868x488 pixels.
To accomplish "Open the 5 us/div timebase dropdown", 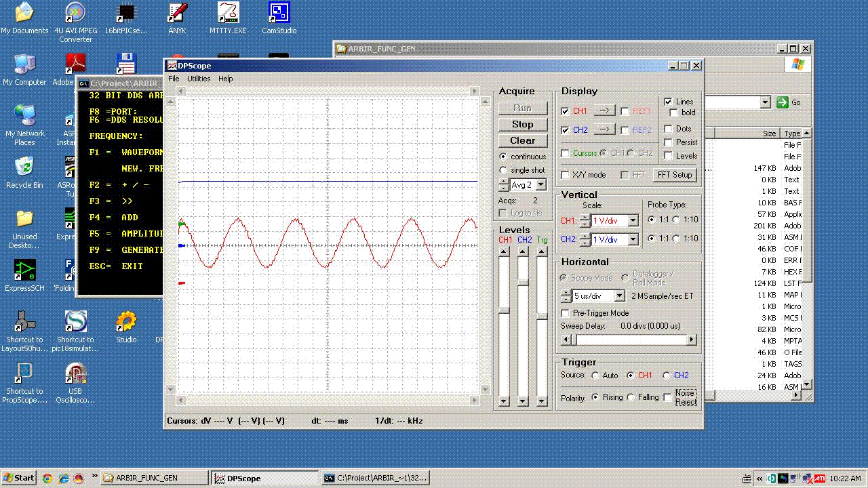I will (x=618, y=296).
